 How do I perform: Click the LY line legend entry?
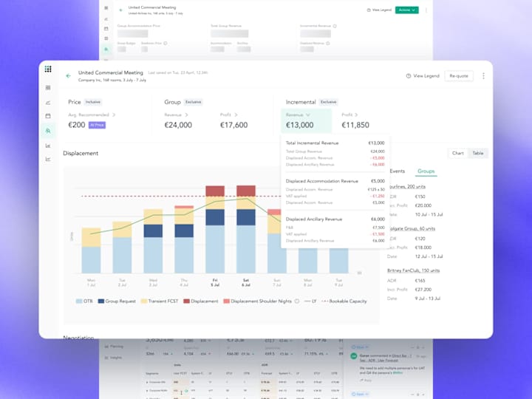(x=310, y=301)
